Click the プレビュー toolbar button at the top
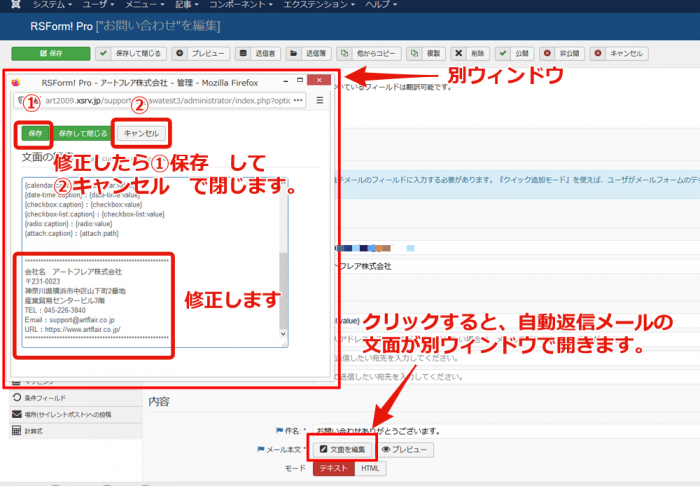 [x=200, y=54]
